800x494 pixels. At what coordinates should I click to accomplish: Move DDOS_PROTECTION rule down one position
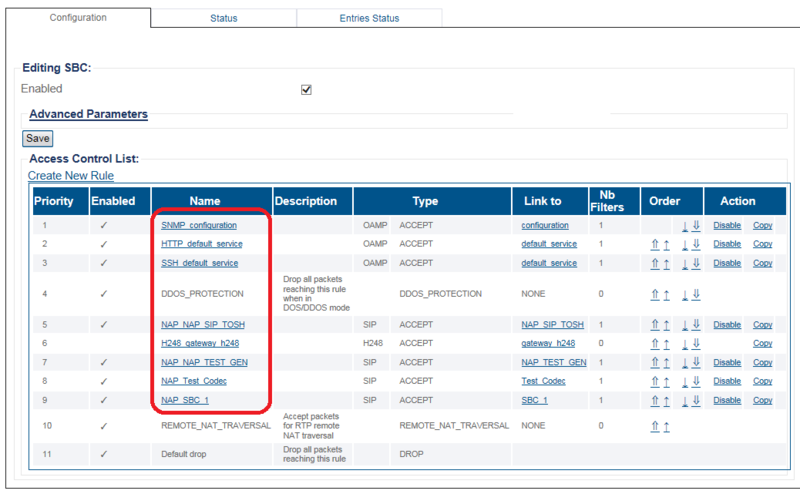pyautogui.click(x=685, y=294)
